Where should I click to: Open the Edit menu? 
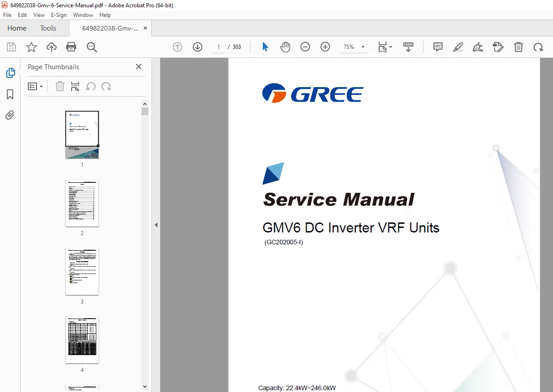(x=22, y=15)
